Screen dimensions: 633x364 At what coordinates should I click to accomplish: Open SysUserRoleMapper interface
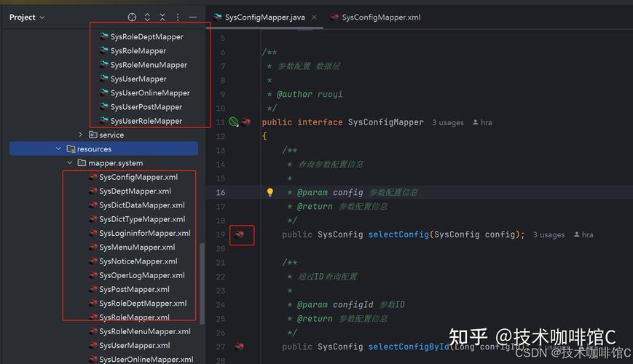pos(146,121)
